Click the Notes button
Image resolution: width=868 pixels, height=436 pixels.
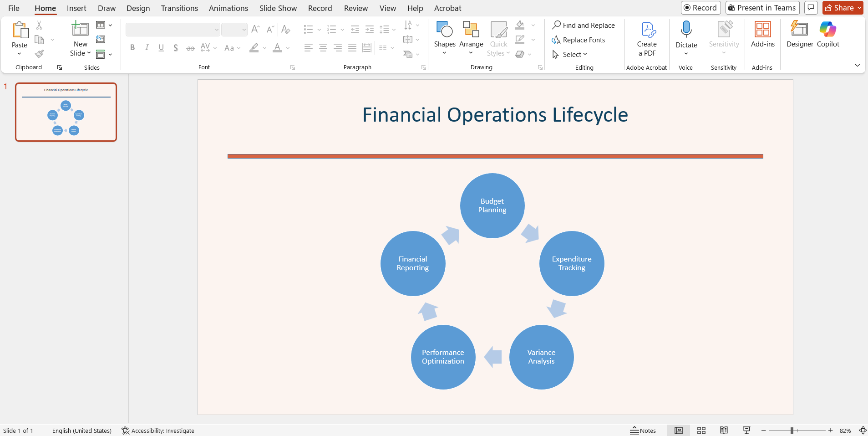tap(643, 431)
